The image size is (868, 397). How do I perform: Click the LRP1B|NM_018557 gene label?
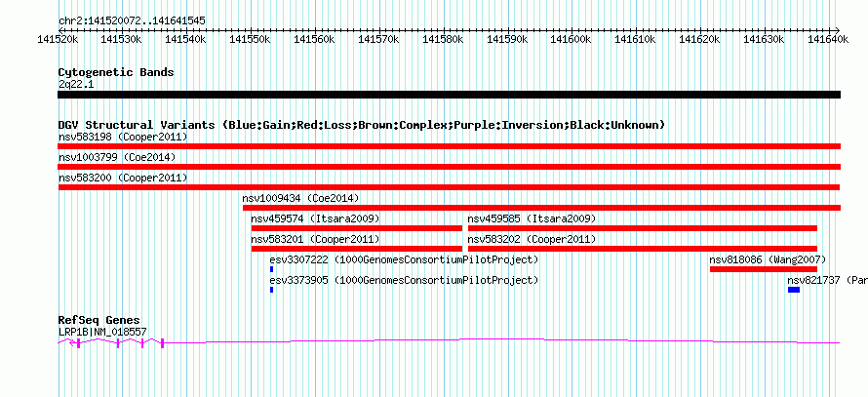(x=102, y=333)
